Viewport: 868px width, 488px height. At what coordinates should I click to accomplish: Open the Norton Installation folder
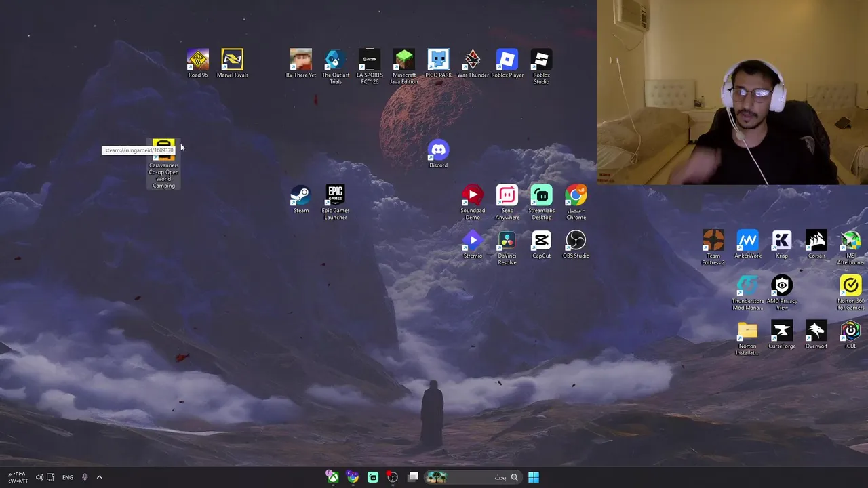(747, 338)
